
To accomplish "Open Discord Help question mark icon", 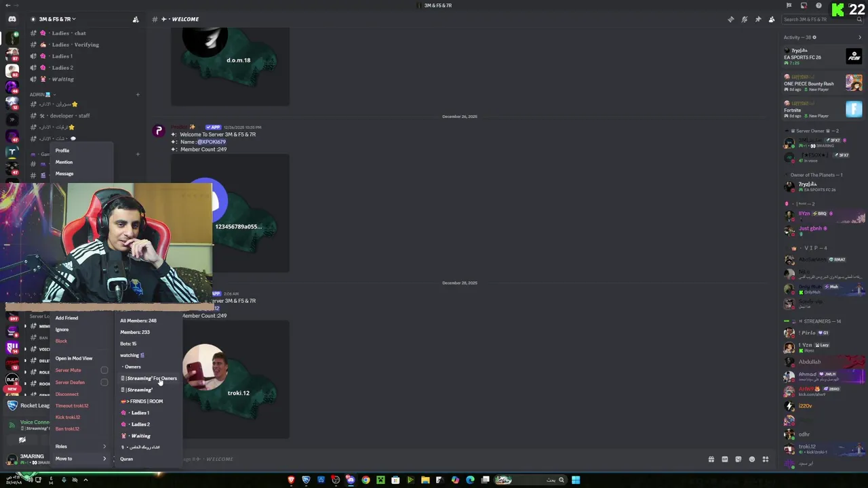I will pyautogui.click(x=818, y=5).
